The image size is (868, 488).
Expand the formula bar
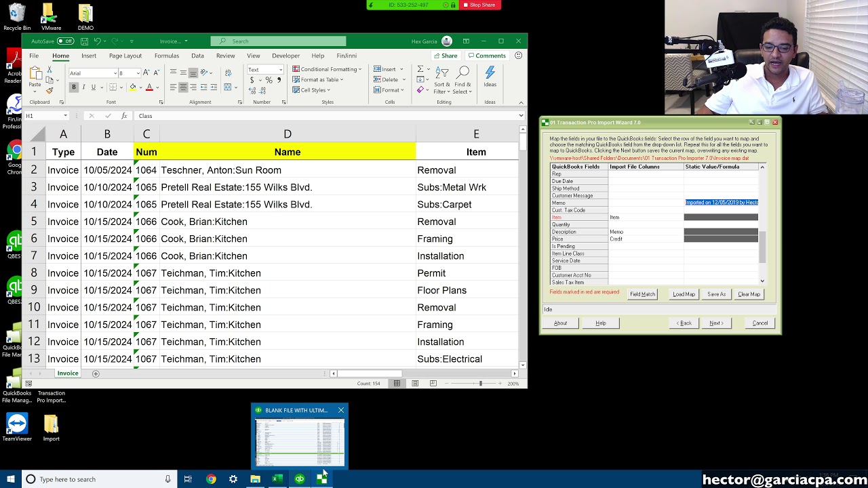[521, 116]
